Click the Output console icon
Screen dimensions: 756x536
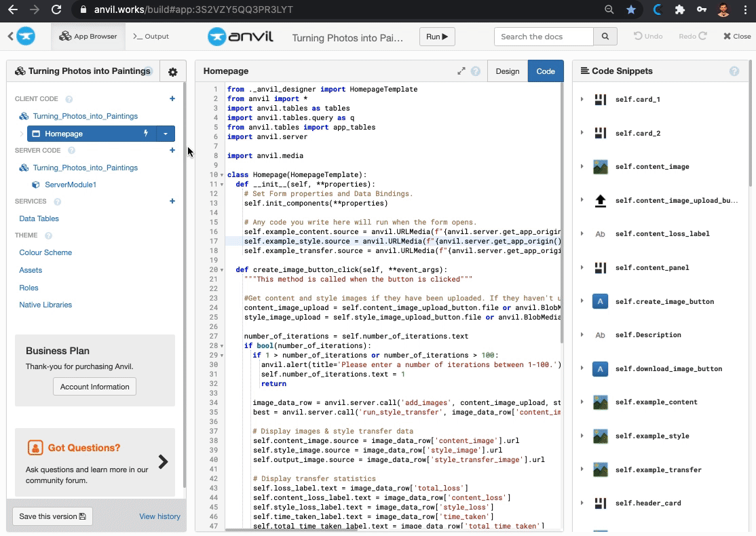pyautogui.click(x=151, y=35)
